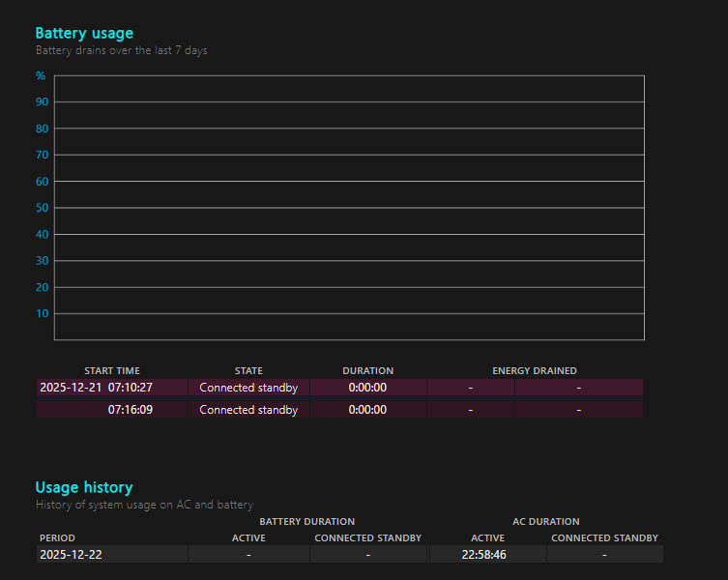Click Connected standby state in second row
Viewport: 728px width, 580px height.
pyautogui.click(x=248, y=410)
